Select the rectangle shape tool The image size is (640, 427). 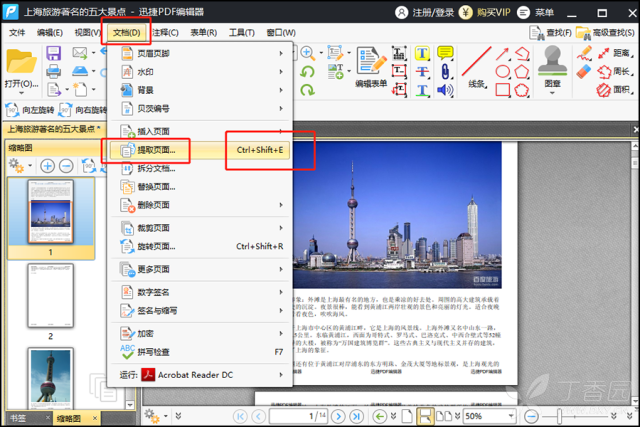(x=502, y=90)
